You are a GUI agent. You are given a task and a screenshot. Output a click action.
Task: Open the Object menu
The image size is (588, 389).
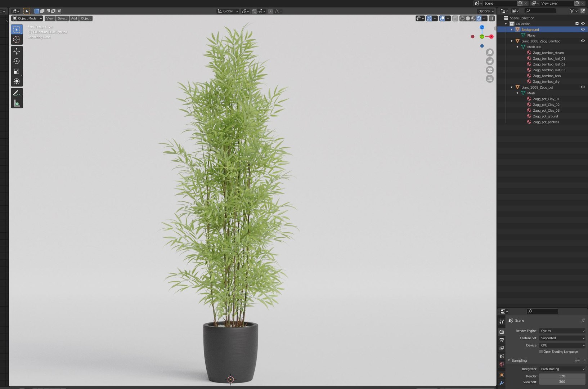pyautogui.click(x=86, y=18)
